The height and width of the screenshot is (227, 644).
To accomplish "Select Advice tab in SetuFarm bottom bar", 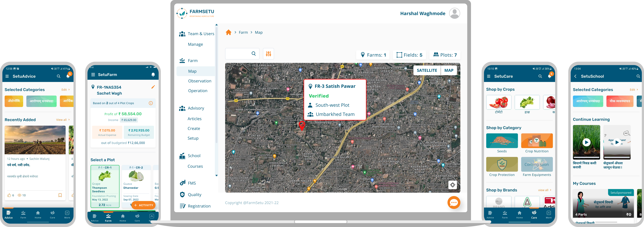I will click(95, 218).
